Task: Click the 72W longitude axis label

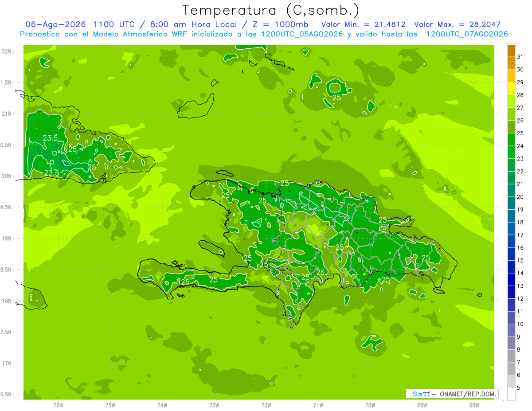Action: tap(266, 405)
